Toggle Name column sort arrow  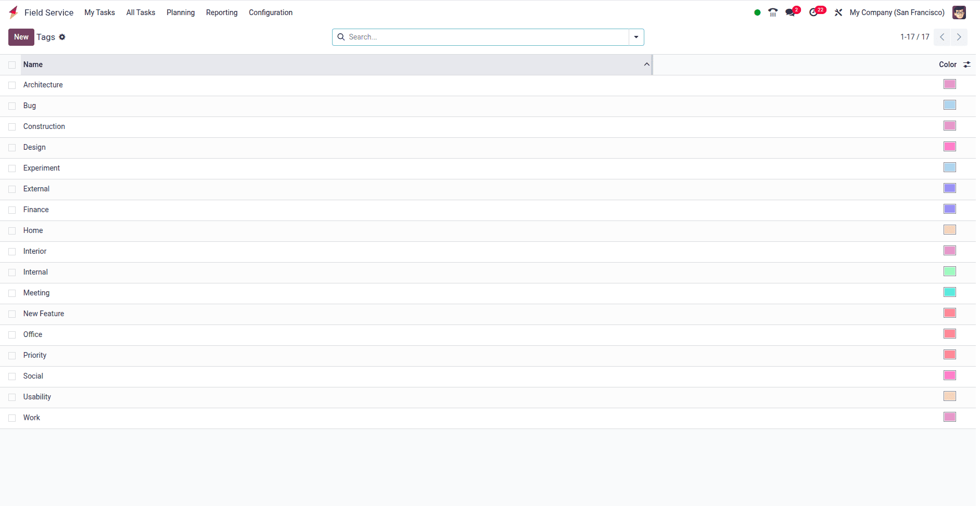[x=646, y=64]
